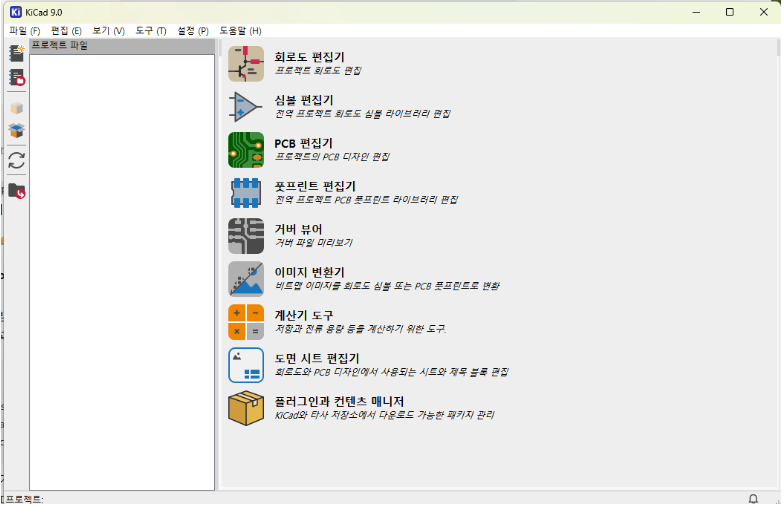
Task: Open project folder in file explorer icon
Action: (x=16, y=191)
